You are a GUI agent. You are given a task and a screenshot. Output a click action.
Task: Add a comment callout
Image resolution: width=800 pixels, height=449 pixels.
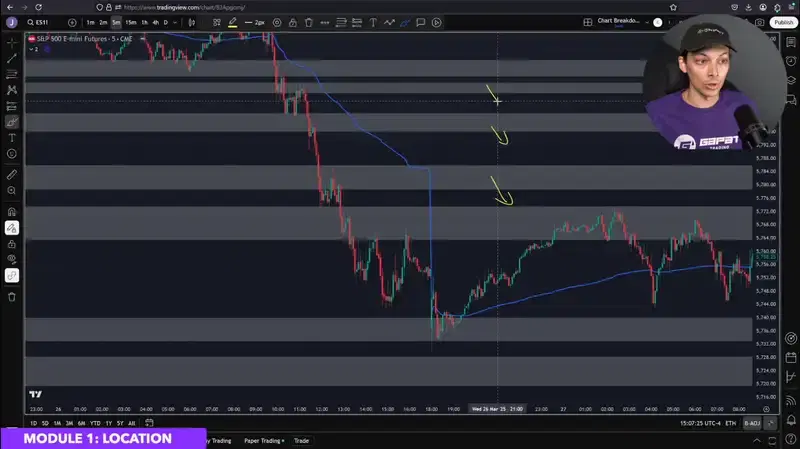(x=420, y=22)
